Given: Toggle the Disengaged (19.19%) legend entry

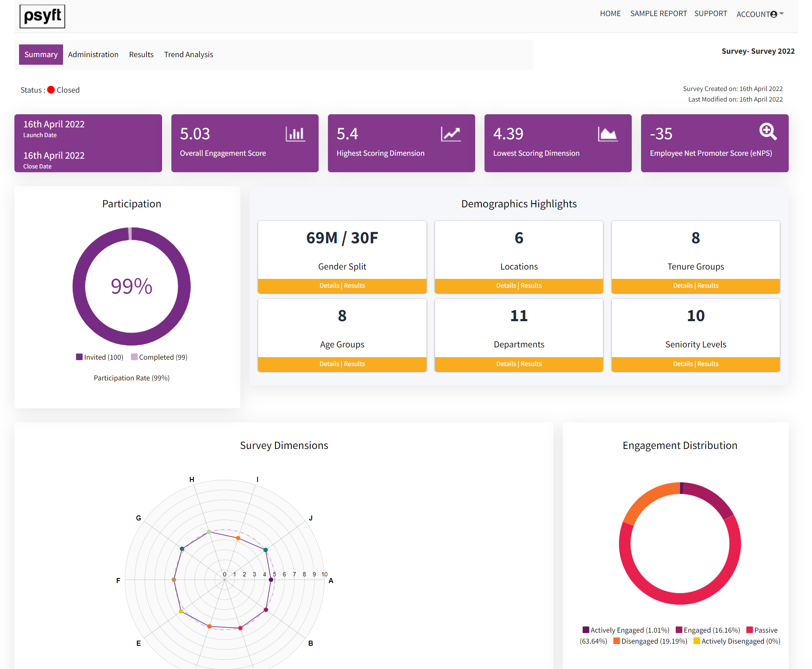Looking at the screenshot, I should coord(650,641).
